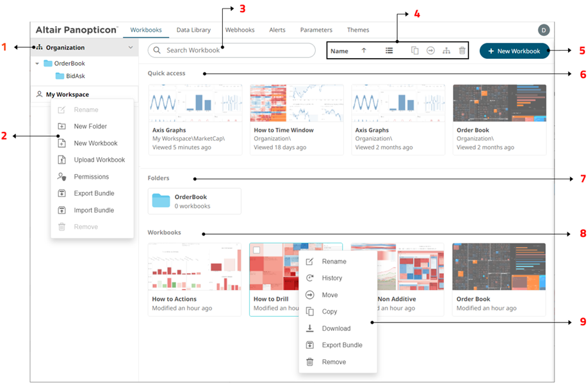This screenshot has width=588, height=384.
Task: Click the magnifier icon in search box
Action: pyautogui.click(x=157, y=50)
